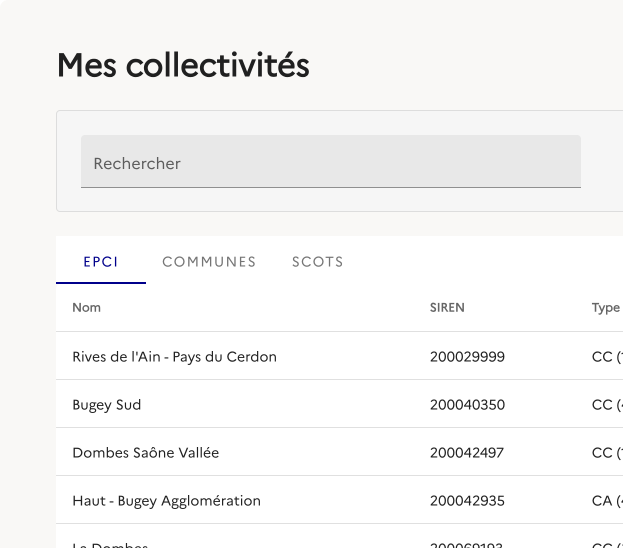Select SIREN value 200042497
Screen dimensions: 623x548
467,453
